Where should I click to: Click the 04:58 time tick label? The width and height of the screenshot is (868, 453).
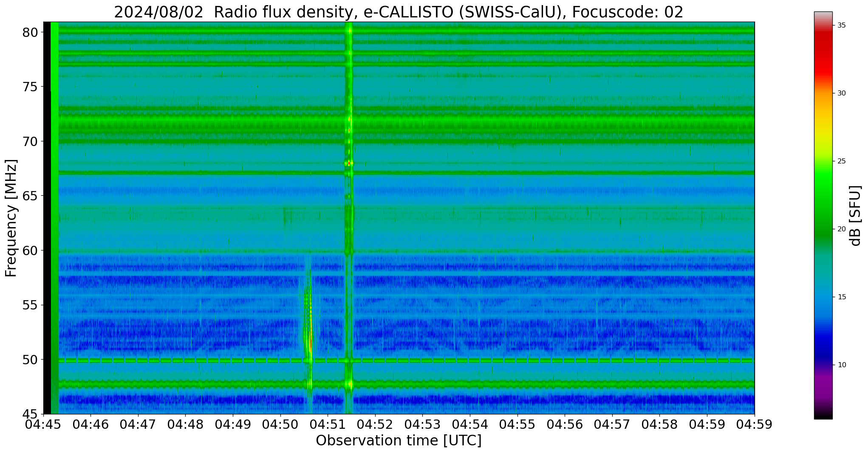(659, 425)
